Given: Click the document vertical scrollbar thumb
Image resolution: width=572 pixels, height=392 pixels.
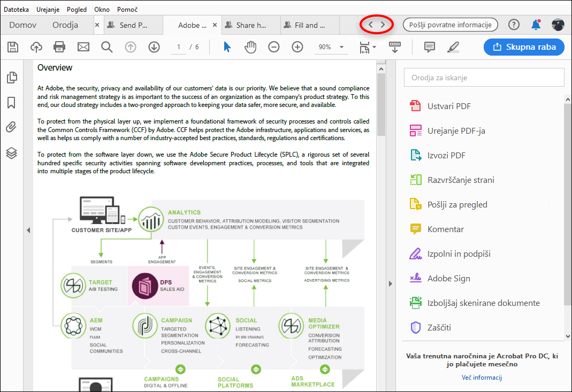Looking at the screenshot, I should point(381,104).
